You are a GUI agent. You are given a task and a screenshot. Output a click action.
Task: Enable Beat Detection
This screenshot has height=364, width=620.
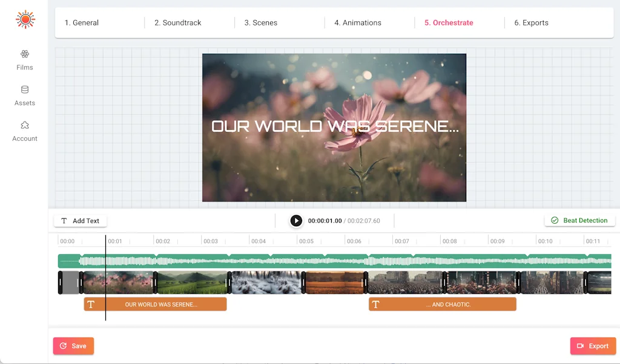coord(579,220)
